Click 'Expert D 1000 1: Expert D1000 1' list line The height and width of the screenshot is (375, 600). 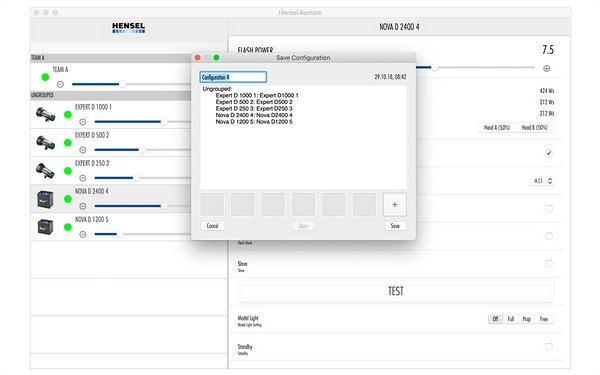tap(257, 95)
